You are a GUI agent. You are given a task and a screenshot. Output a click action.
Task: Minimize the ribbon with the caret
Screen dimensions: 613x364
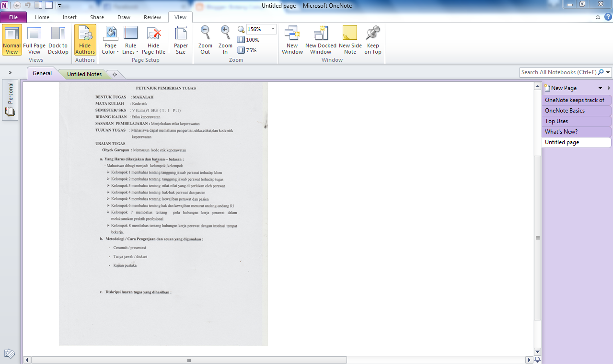pyautogui.click(x=598, y=17)
